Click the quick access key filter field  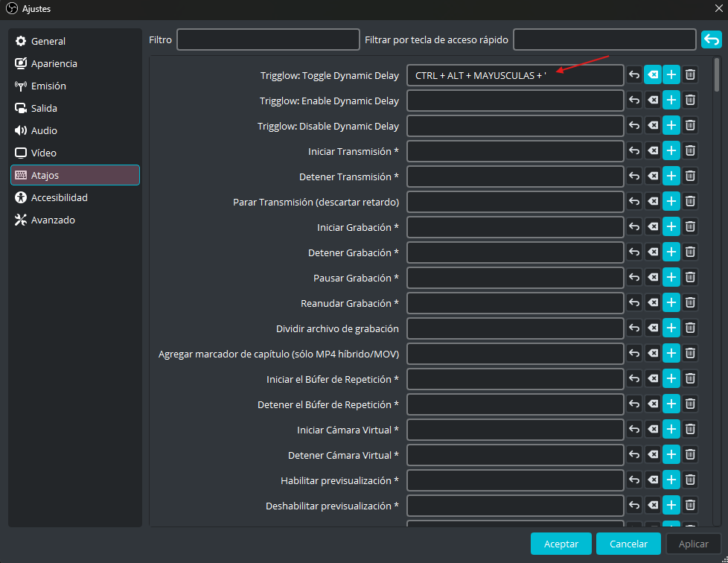(x=604, y=39)
